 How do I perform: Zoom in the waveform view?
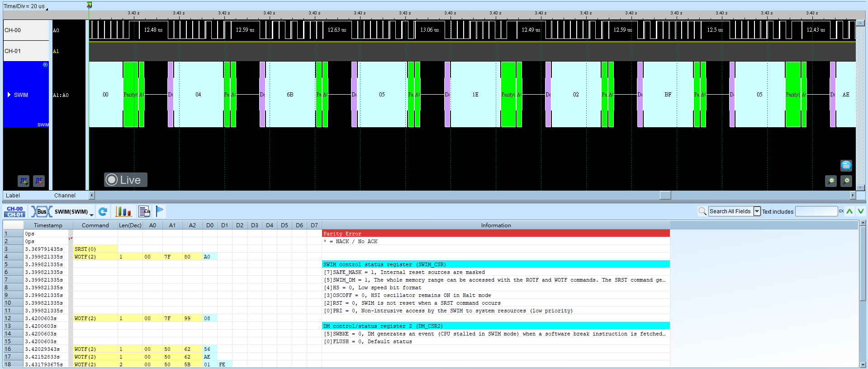[846, 181]
